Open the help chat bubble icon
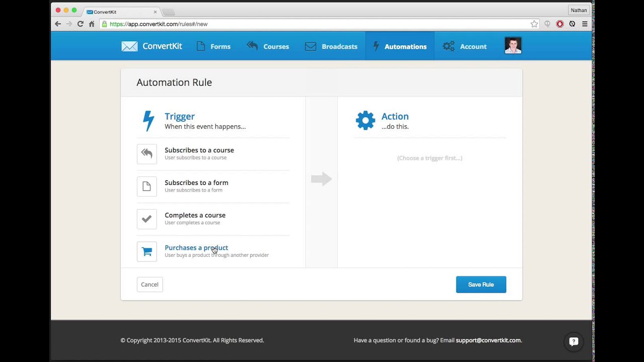Screen dimensions: 644x362 click(x=574, y=341)
